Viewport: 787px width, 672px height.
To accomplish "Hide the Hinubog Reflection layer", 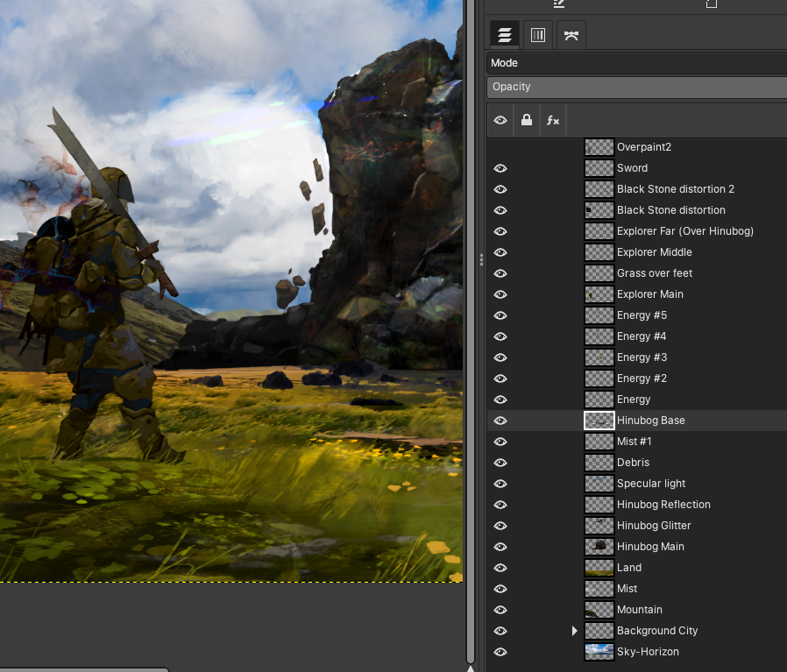I will click(x=500, y=505).
